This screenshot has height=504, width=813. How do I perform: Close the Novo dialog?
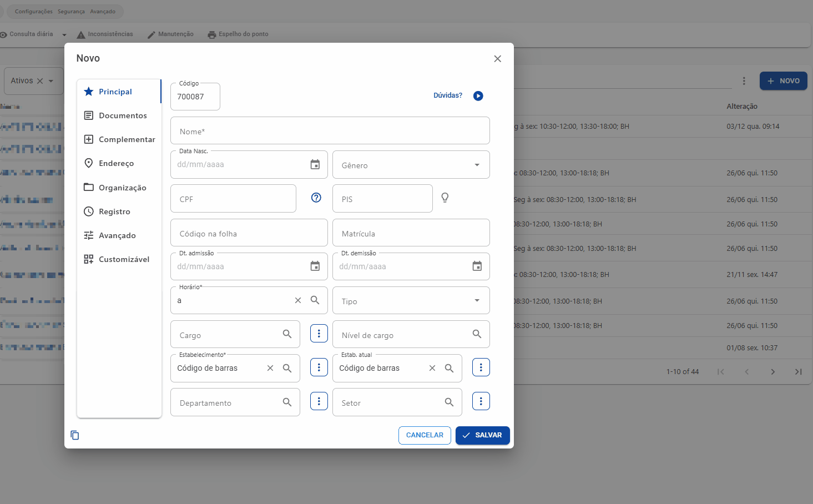[x=497, y=59]
